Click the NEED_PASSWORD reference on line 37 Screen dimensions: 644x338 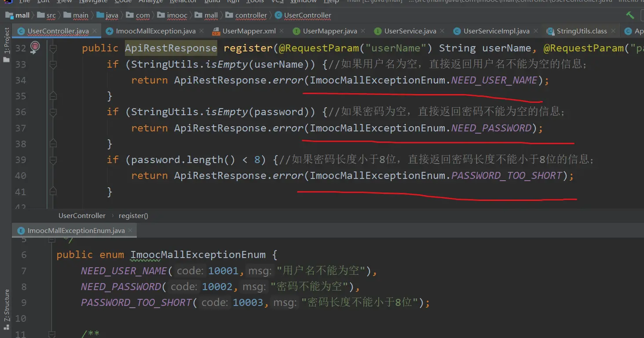click(x=491, y=128)
